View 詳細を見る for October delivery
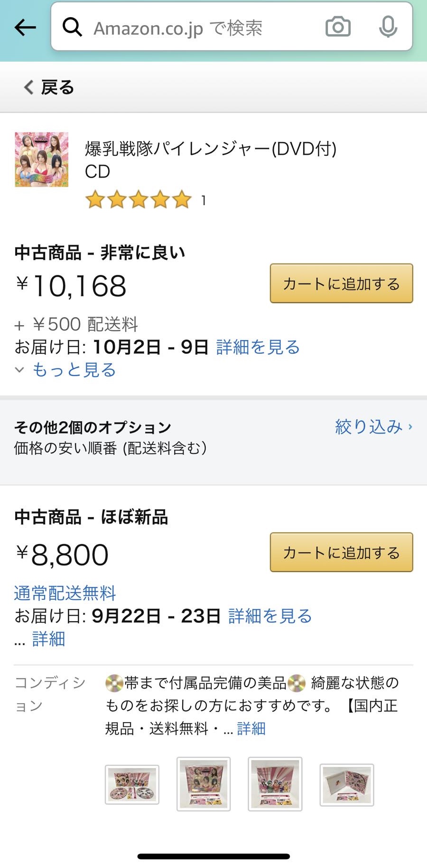The width and height of the screenshot is (427, 868). coord(258,347)
